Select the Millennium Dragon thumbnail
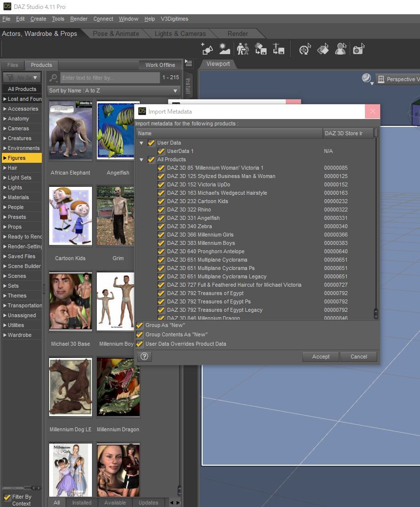Viewport: 420px width, 507px height. click(118, 387)
